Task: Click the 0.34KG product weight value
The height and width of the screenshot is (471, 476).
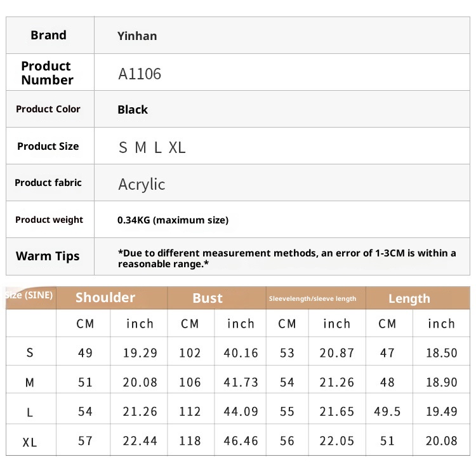Action: click(173, 220)
